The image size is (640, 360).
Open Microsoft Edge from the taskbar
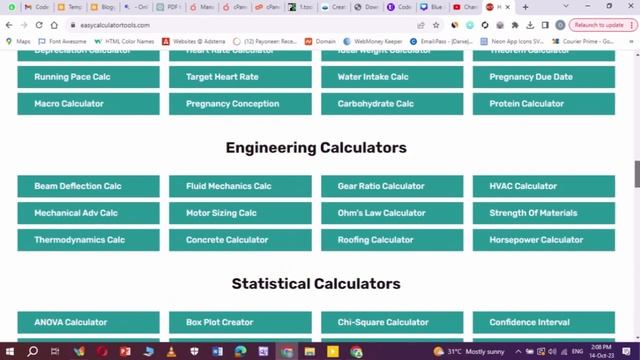tap(240, 351)
